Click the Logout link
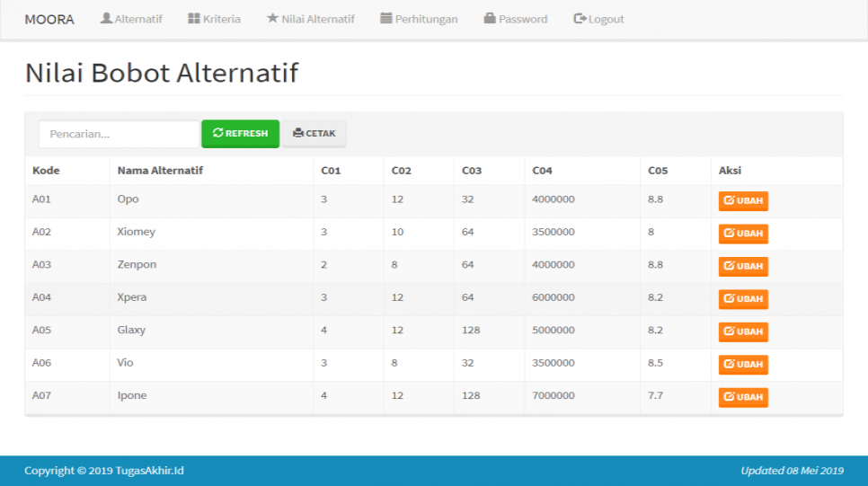Viewport: 868px width, 486px height. 598,19
